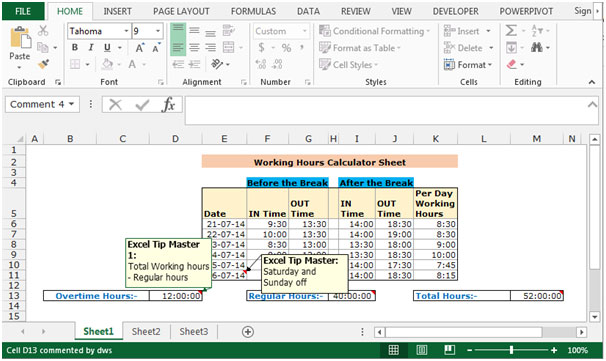Screen dimensions: 606x361
Task: Click the Paste clipboard icon
Action: click(20, 38)
